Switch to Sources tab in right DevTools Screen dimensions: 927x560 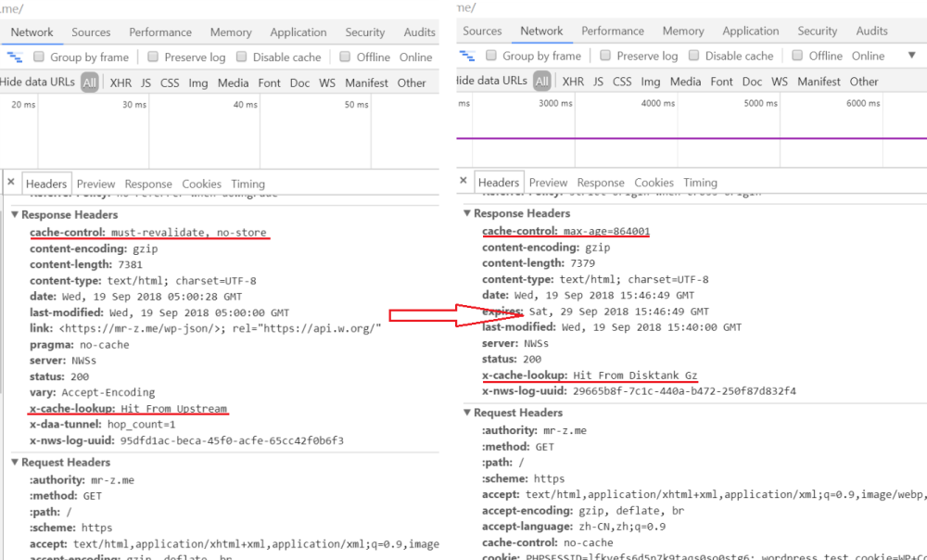(x=482, y=32)
